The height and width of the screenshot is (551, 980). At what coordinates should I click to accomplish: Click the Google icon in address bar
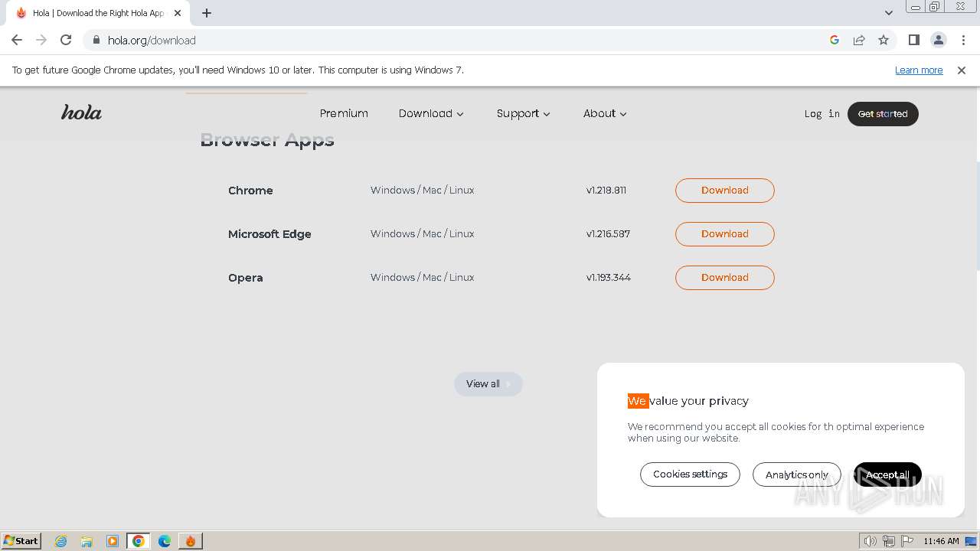point(835,40)
